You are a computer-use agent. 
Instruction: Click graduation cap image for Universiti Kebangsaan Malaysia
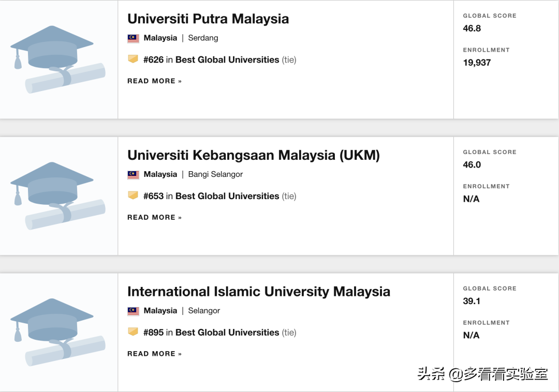[58, 195]
